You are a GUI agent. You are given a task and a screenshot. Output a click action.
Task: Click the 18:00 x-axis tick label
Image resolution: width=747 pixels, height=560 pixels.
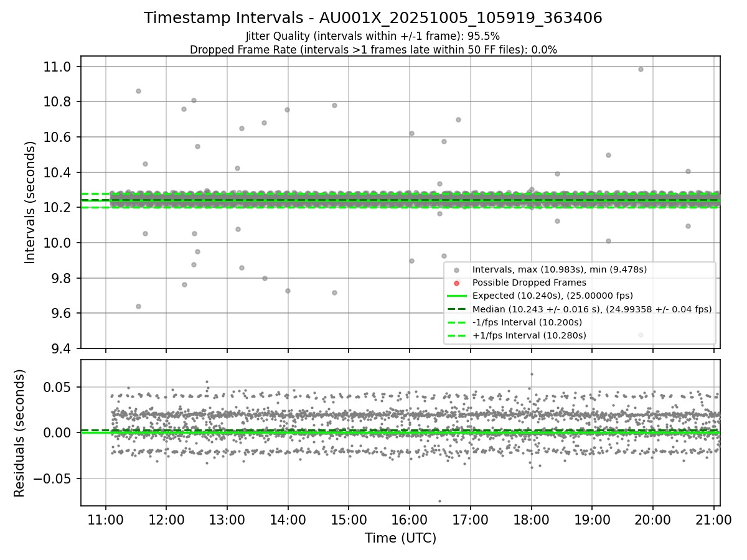[531, 520]
